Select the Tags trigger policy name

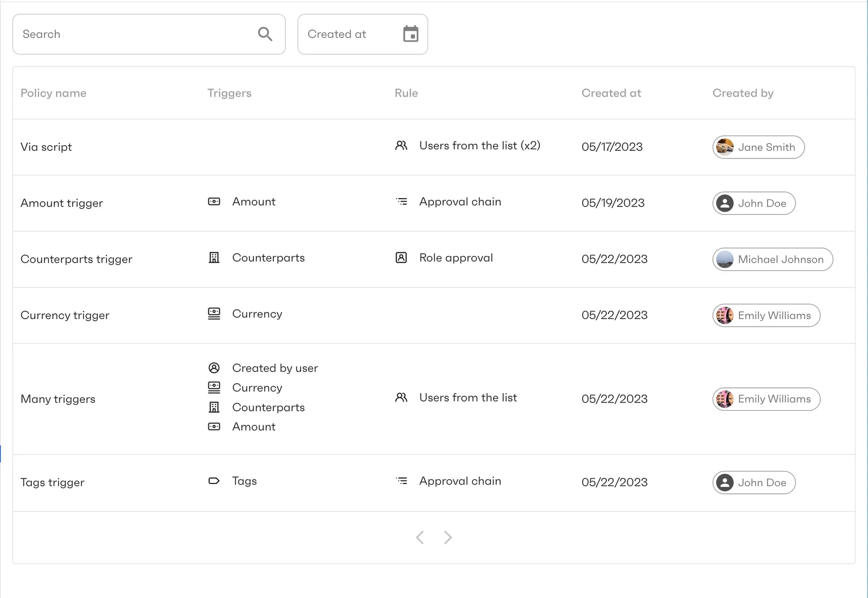pos(53,482)
